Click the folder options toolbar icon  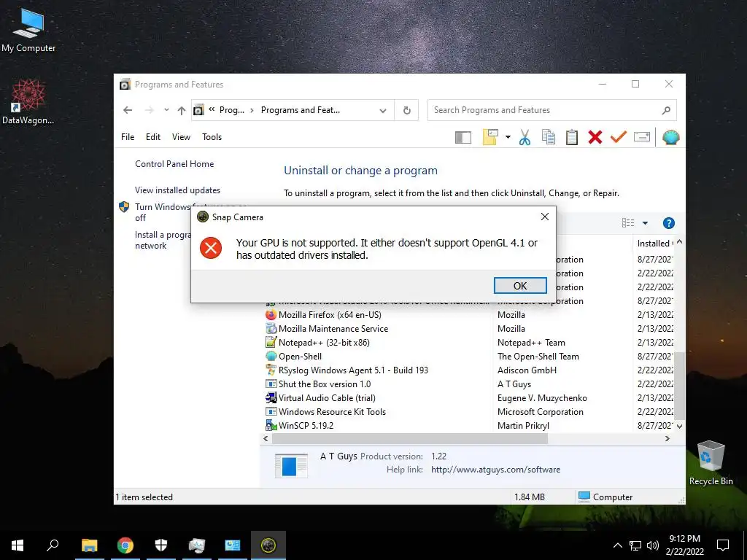[490, 137]
